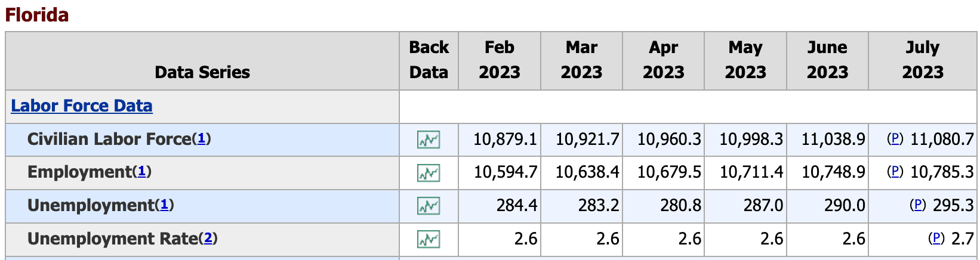Open Employment back data chart icon

point(429,173)
